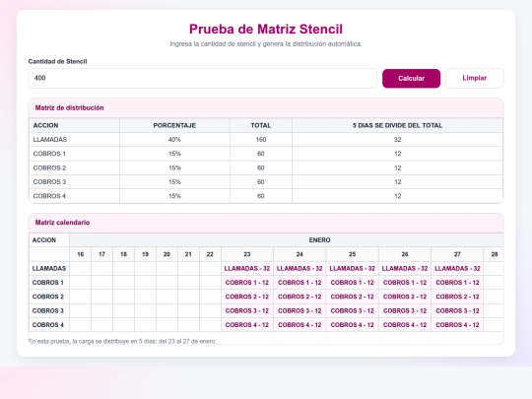The width and height of the screenshot is (532, 399).
Task: Click day 17 in calendar header
Action: tap(101, 254)
